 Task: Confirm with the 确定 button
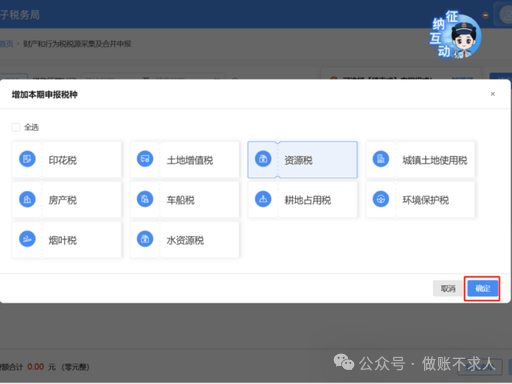pos(483,288)
